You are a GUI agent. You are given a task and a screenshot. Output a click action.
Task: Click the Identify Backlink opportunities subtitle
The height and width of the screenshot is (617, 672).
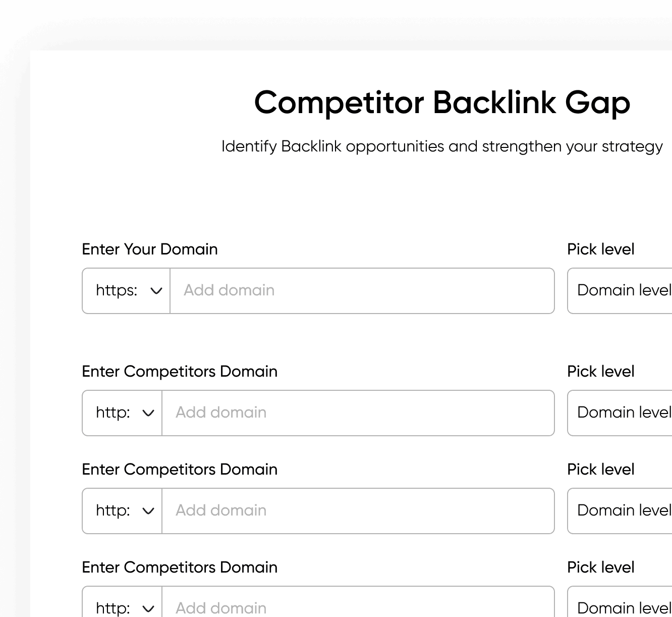442,146
